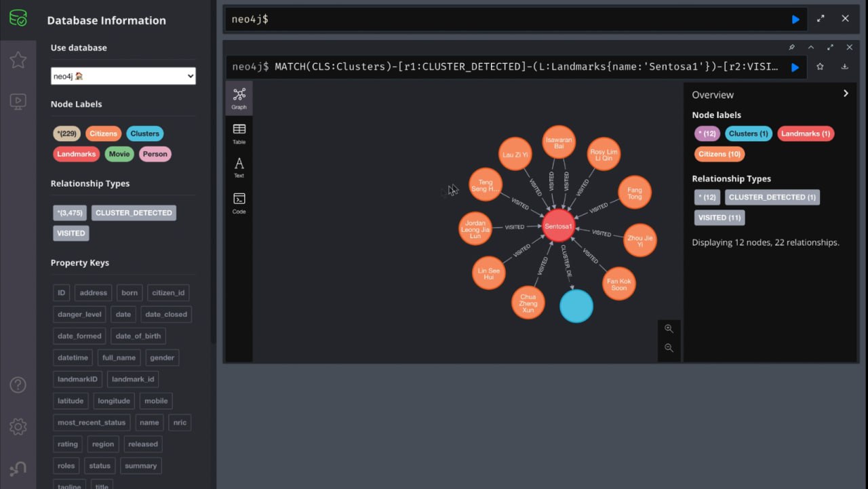The width and height of the screenshot is (868, 489).
Task: Click Clusters (1) chip in Overview
Action: [x=749, y=134]
